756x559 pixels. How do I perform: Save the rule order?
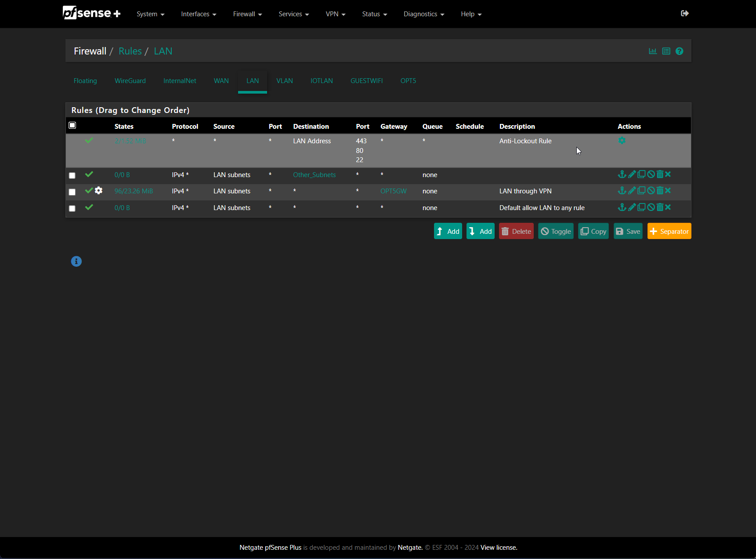pyautogui.click(x=628, y=231)
